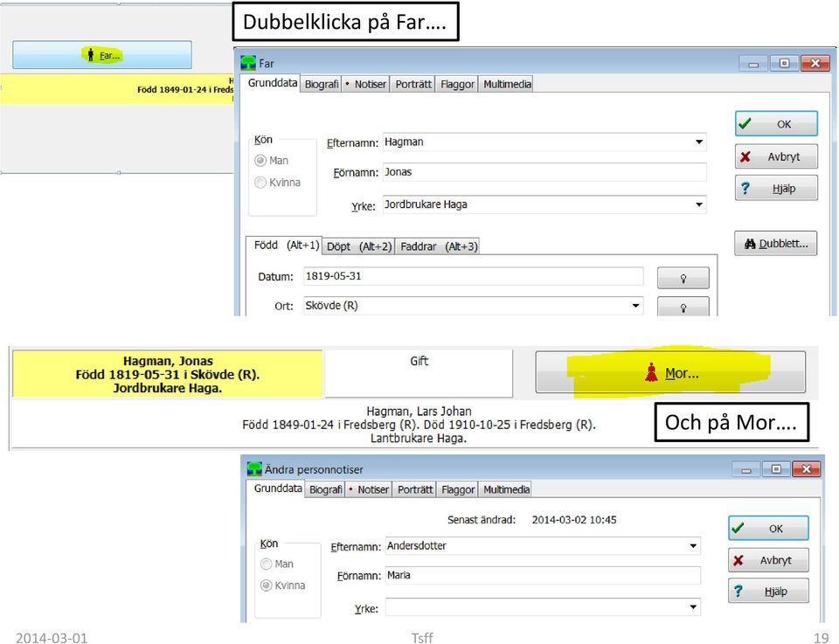Click Datum field with 1819-05-31
The image size is (839, 644).
click(x=473, y=276)
